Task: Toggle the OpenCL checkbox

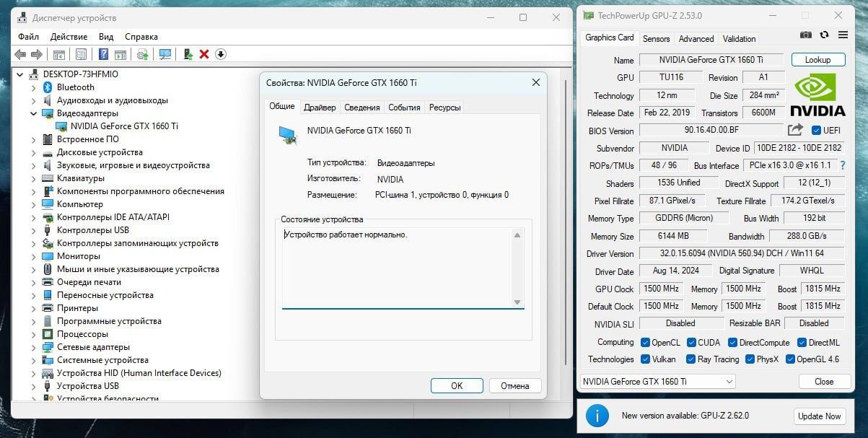Action: coord(644,343)
